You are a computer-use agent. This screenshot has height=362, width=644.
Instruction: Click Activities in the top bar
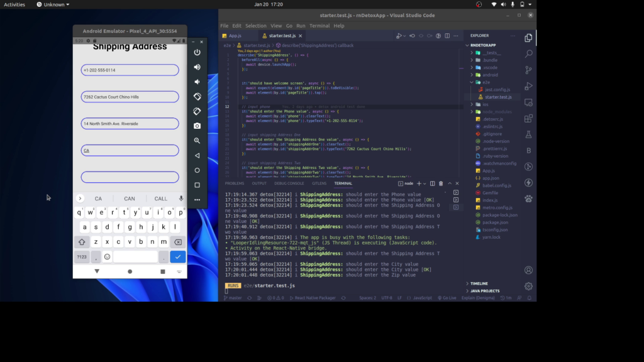[14, 4]
